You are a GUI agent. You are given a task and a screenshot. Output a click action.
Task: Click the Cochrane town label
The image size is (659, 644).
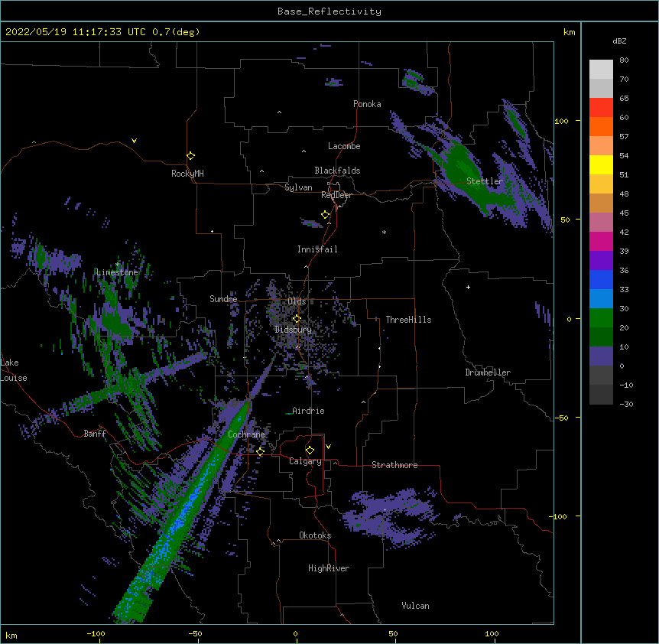[x=246, y=434]
